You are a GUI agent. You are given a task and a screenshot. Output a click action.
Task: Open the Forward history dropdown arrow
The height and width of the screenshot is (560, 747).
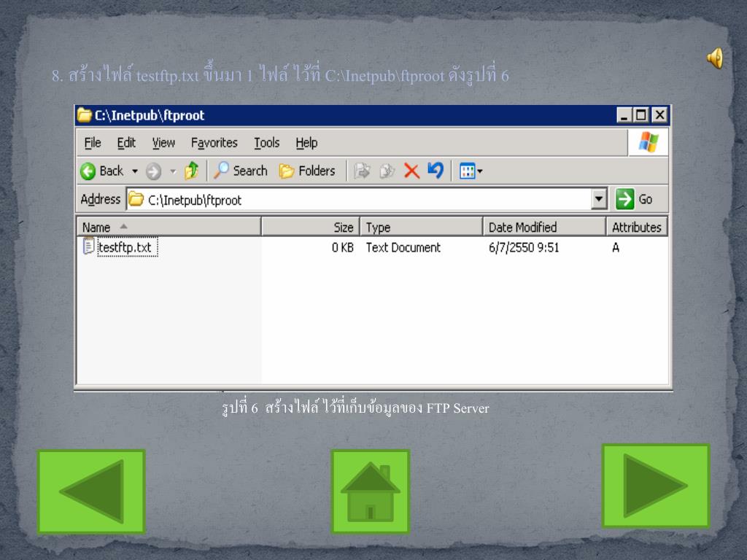(173, 171)
